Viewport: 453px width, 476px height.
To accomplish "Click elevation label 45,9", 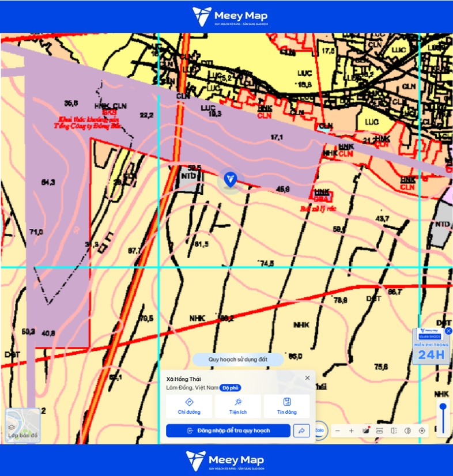I will (282, 189).
